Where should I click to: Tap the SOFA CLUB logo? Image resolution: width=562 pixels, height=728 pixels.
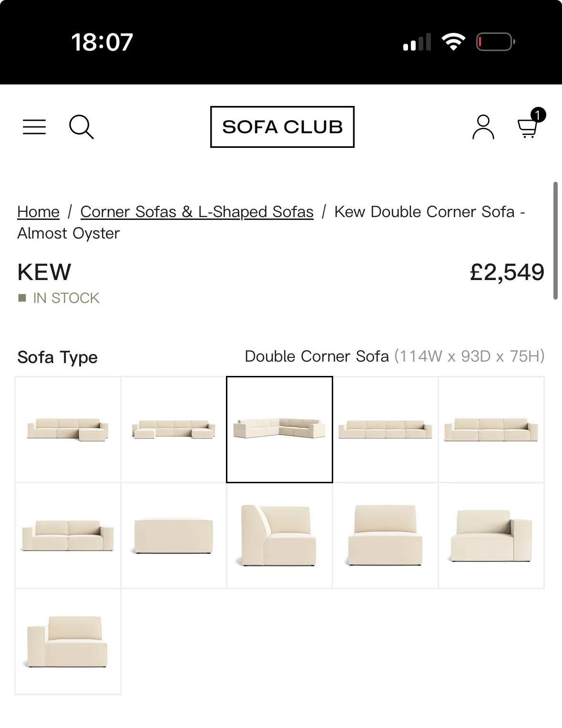[282, 127]
